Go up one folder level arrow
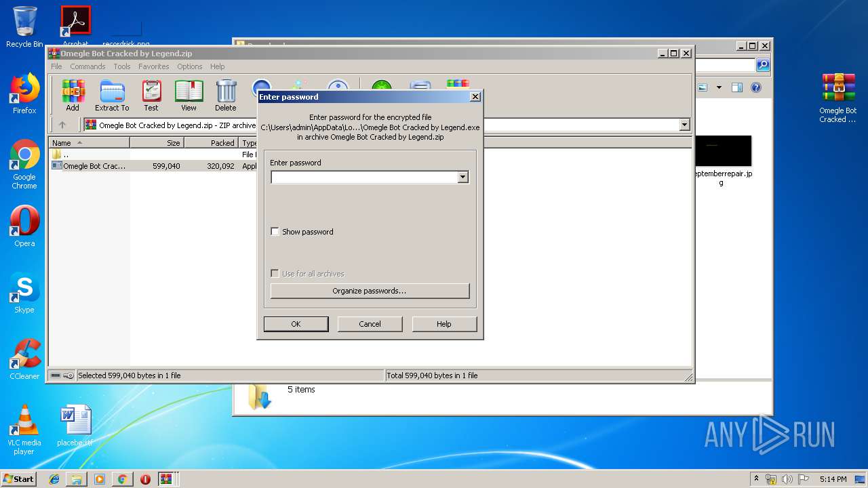This screenshot has height=488, width=868. (62, 125)
